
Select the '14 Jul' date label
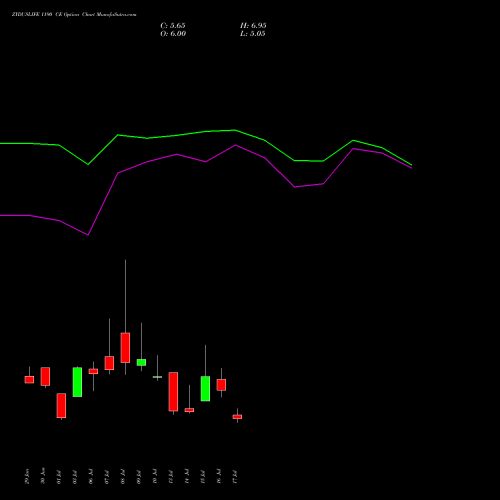click(187, 477)
